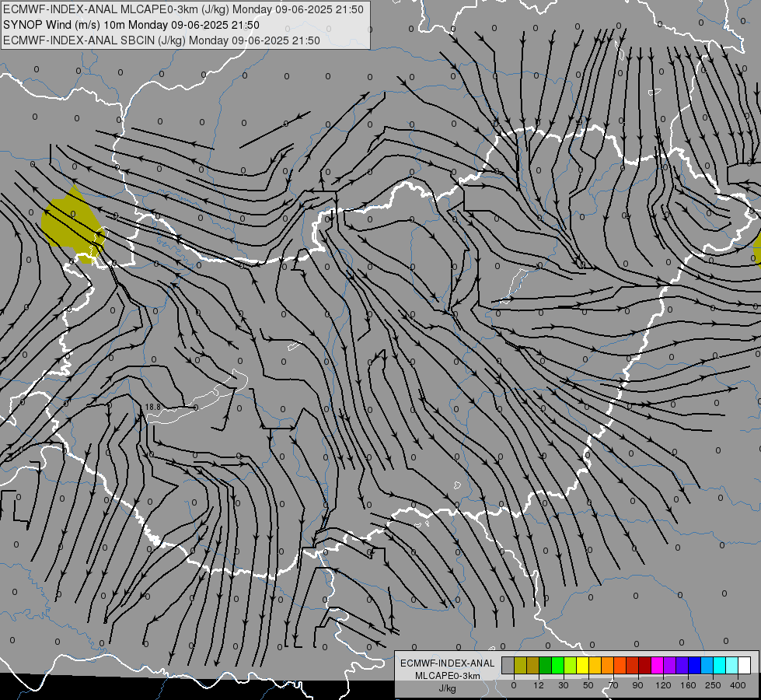The width and height of the screenshot is (761, 700).
Task: Click the legend value 70
Action: click(x=613, y=685)
